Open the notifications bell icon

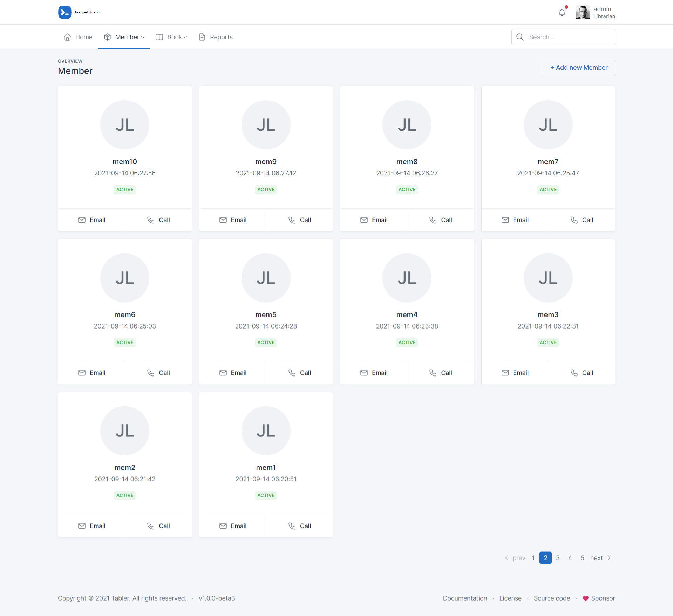pos(562,13)
